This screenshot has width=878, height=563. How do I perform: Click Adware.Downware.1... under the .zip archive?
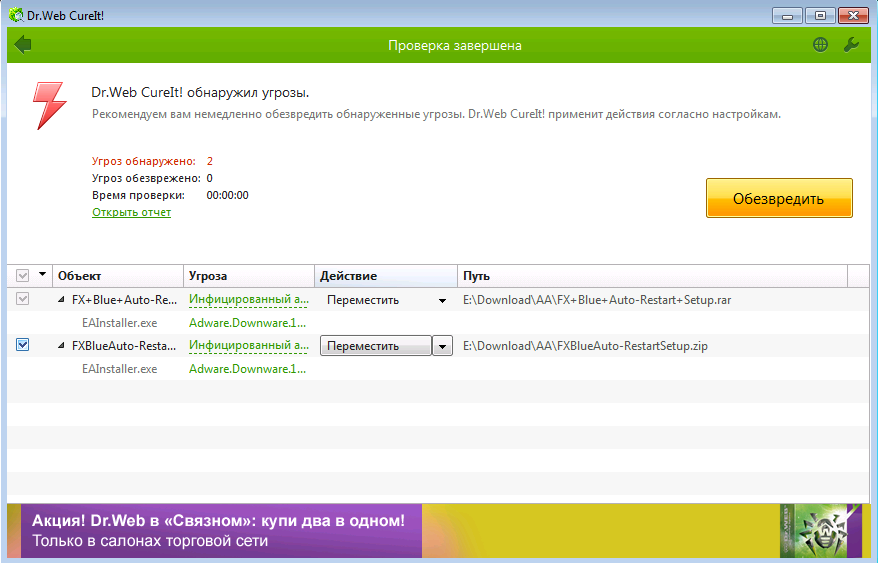coord(247,369)
